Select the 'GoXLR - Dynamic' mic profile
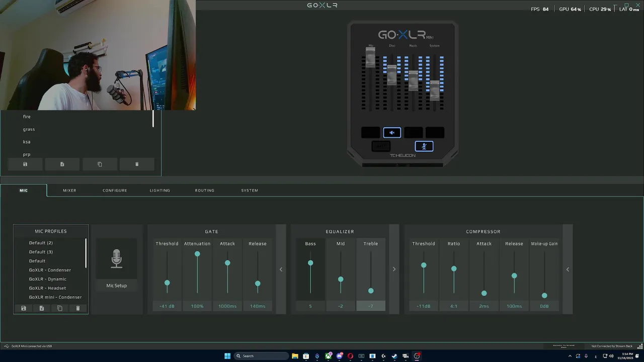644x362 pixels. [48, 279]
